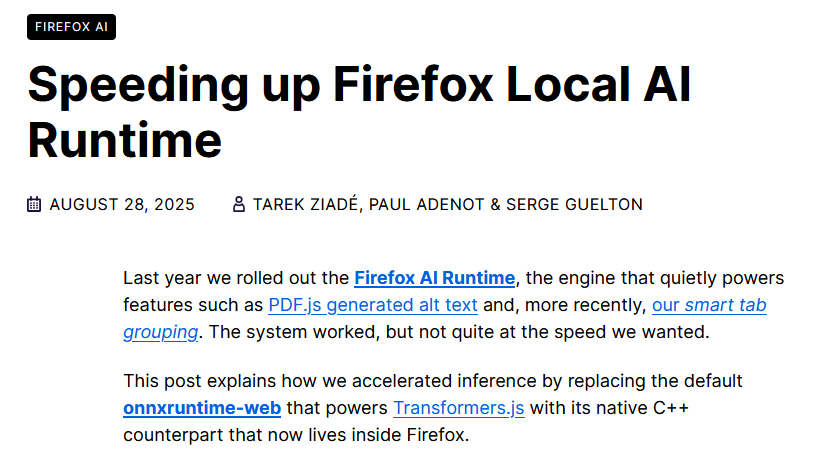Click author name Tarek Ziadé

pos(306,205)
